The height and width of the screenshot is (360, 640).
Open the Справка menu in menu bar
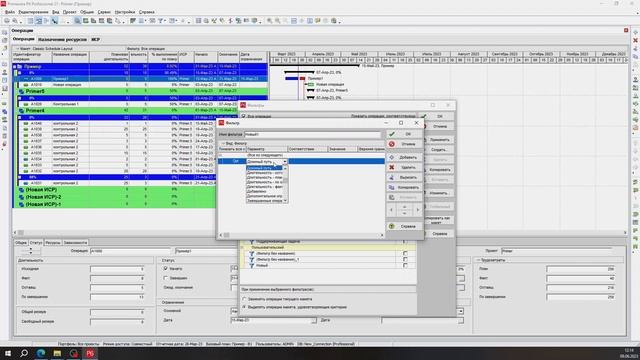(147, 12)
